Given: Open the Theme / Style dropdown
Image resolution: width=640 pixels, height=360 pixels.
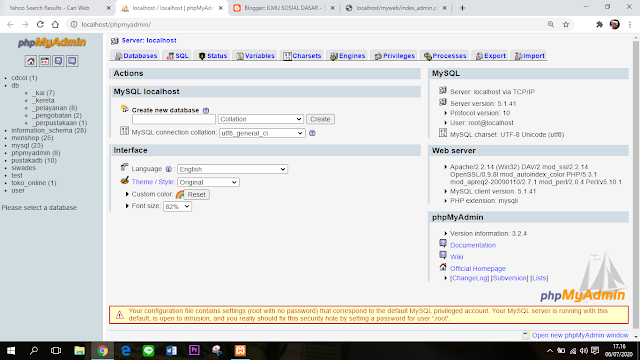Looking at the screenshot, I should tap(208, 182).
